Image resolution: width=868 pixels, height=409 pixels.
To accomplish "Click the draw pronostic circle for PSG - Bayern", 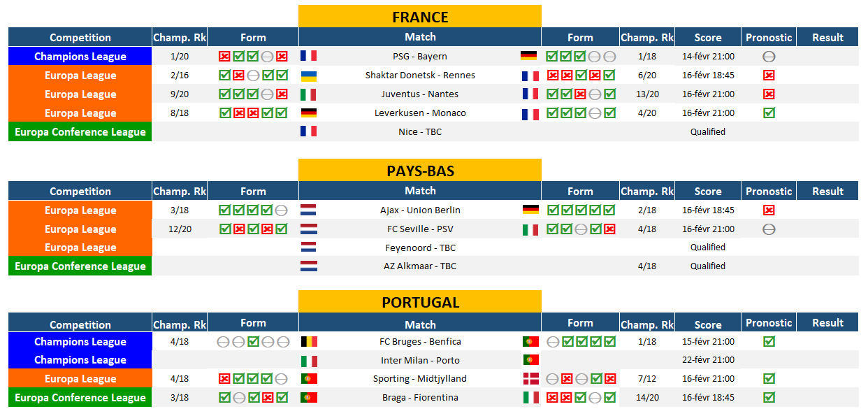I will [x=769, y=57].
